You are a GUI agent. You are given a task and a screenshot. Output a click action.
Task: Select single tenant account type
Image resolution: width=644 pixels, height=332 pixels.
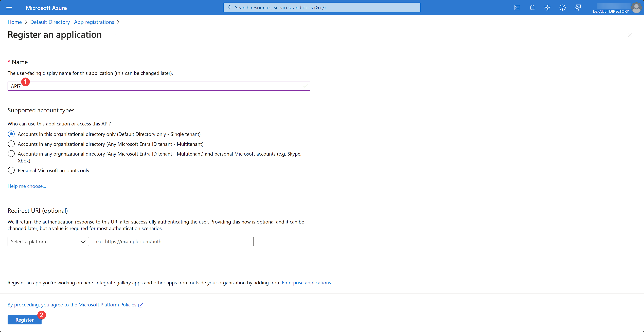(x=11, y=134)
